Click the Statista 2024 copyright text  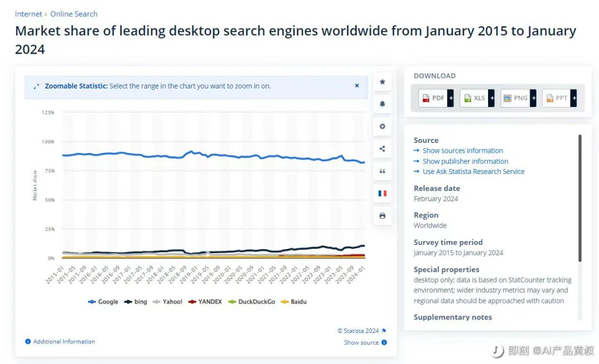[358, 331]
